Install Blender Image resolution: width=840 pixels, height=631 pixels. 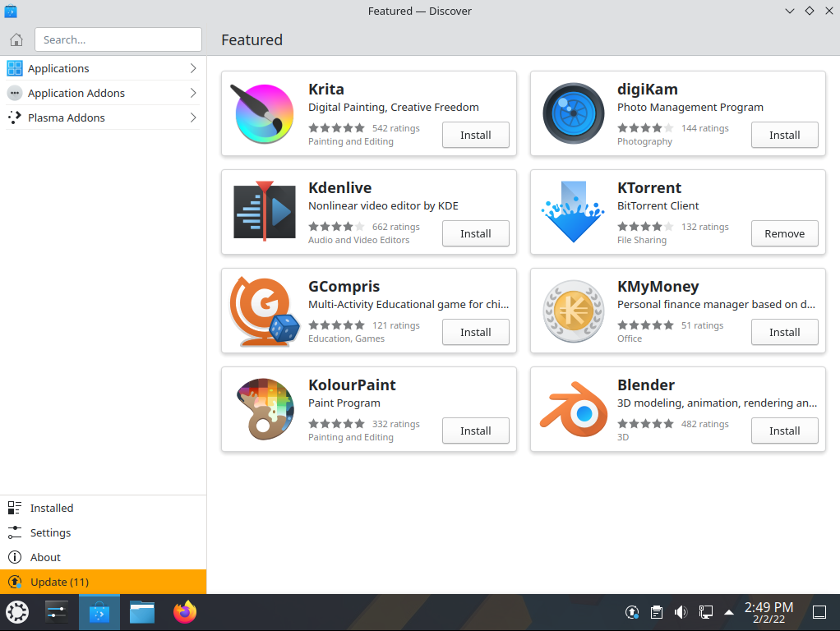tap(784, 431)
